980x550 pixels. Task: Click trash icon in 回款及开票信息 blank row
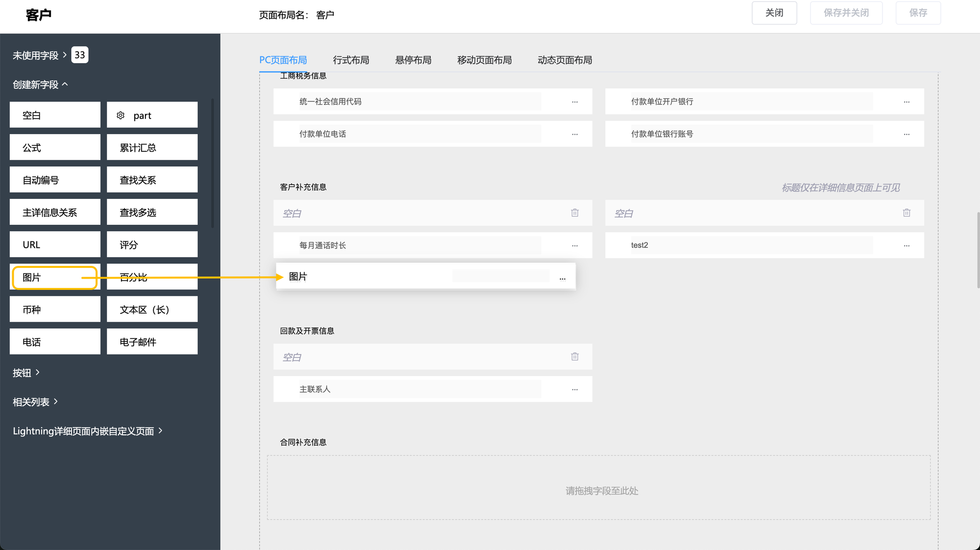[x=575, y=357]
